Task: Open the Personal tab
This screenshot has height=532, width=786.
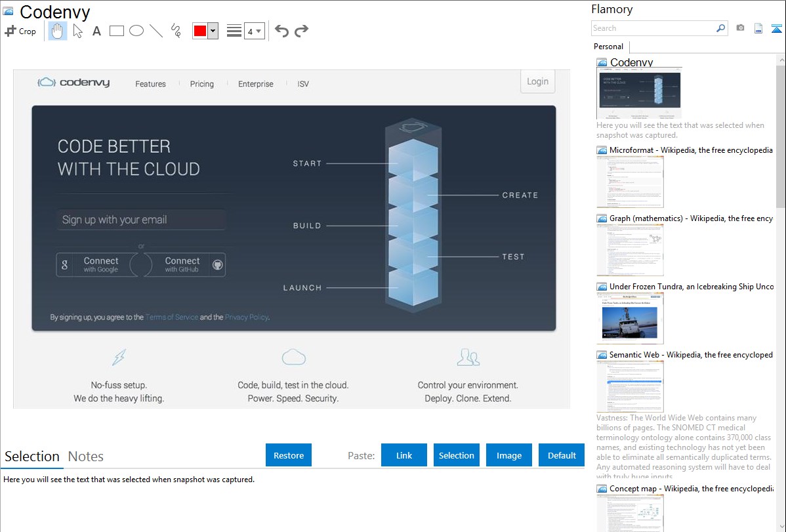Action: (x=608, y=47)
